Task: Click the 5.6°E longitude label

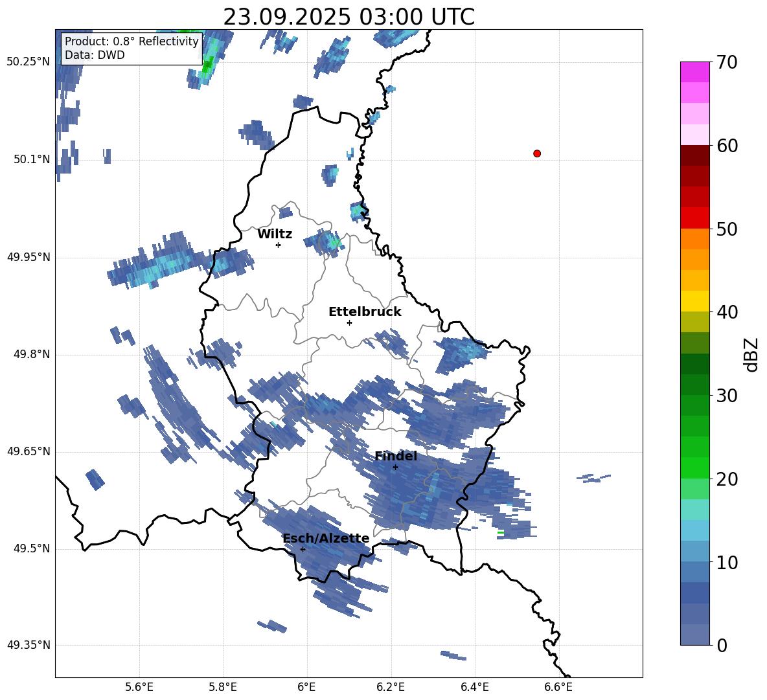Action: click(139, 687)
